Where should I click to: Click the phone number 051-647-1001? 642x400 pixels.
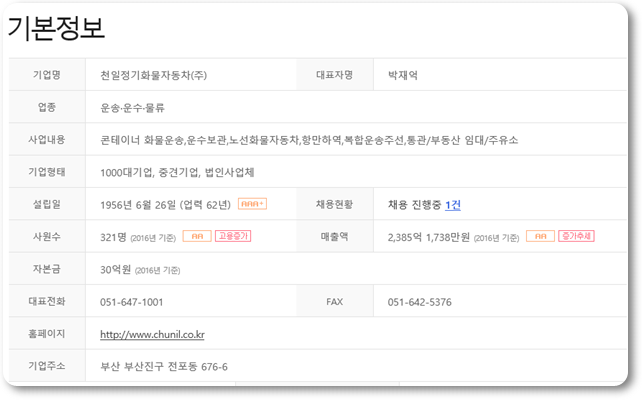tap(131, 302)
